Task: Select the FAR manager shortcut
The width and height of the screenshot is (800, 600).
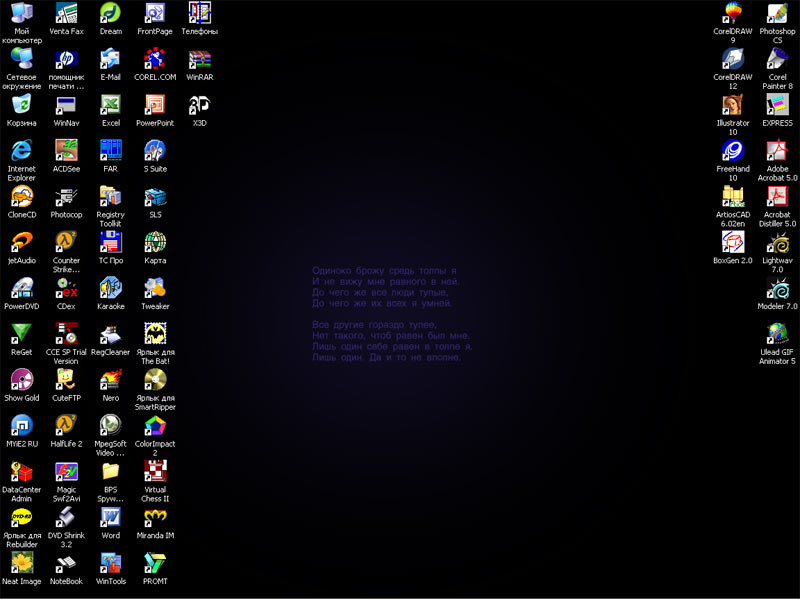Action: click(110, 151)
